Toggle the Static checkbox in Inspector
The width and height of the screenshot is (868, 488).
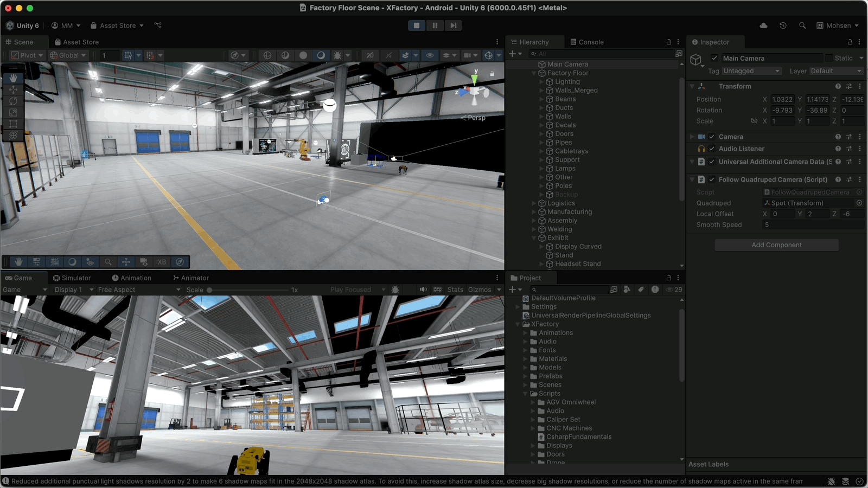828,58
